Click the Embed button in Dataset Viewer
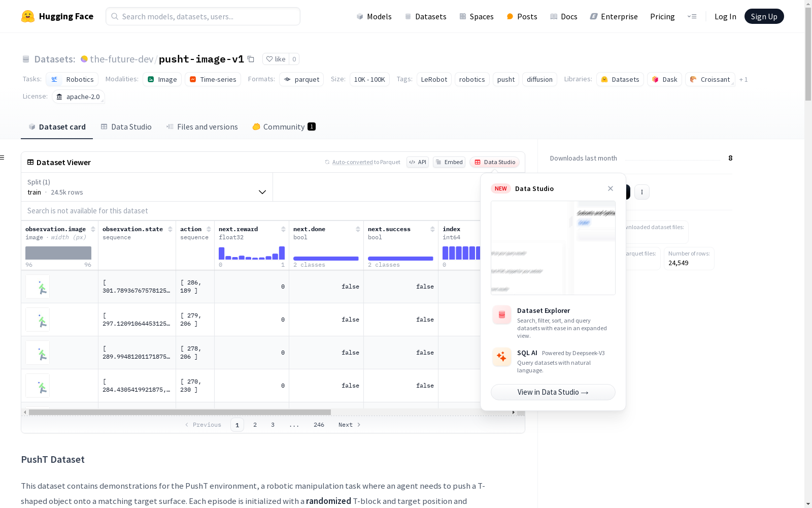812x508 pixels. click(x=449, y=162)
